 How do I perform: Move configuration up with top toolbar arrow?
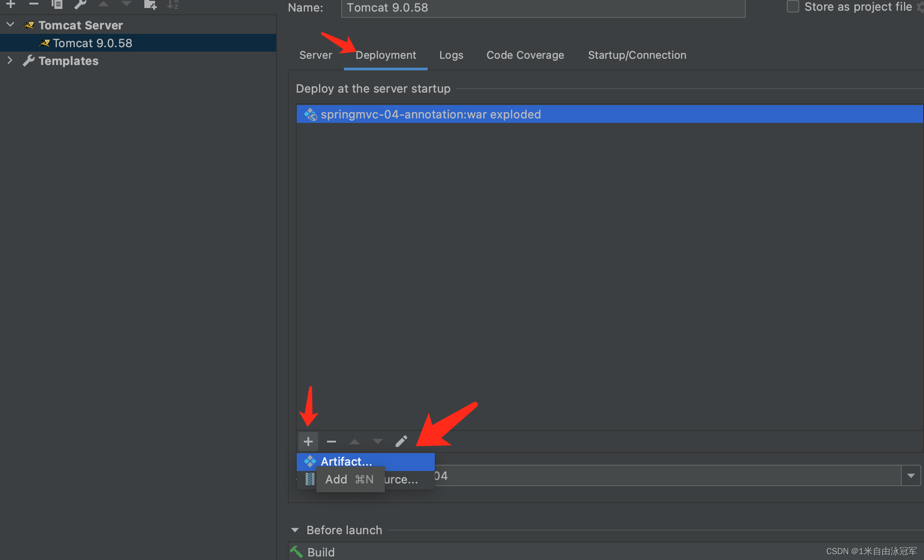coord(103,4)
